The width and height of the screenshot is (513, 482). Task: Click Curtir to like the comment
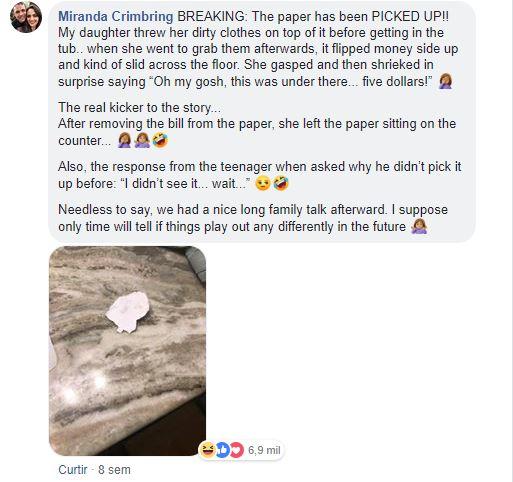tap(73, 470)
